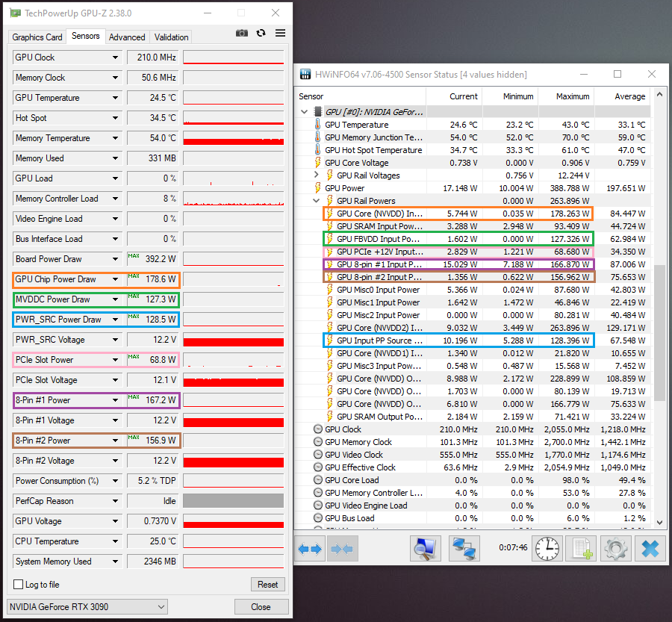672x622 pixels.
Task: Click the Memory Controller Load graph in GPU-Z
Action: coord(234,198)
